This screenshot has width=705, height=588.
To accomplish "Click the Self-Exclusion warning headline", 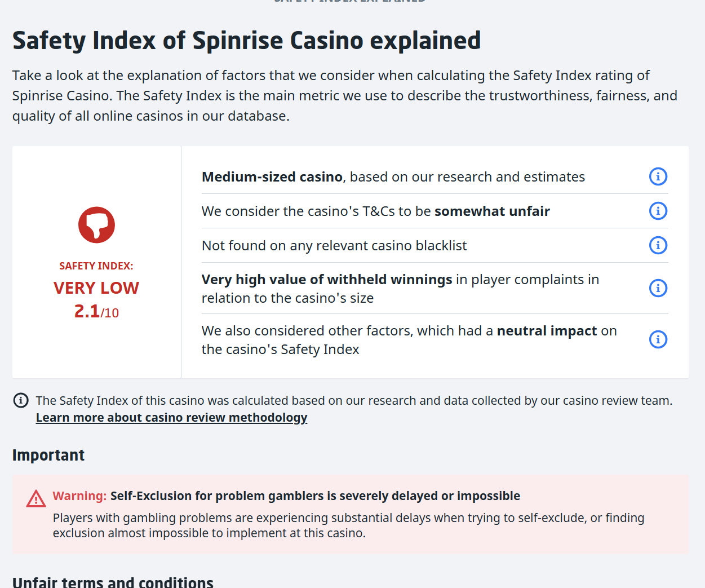I will click(315, 496).
